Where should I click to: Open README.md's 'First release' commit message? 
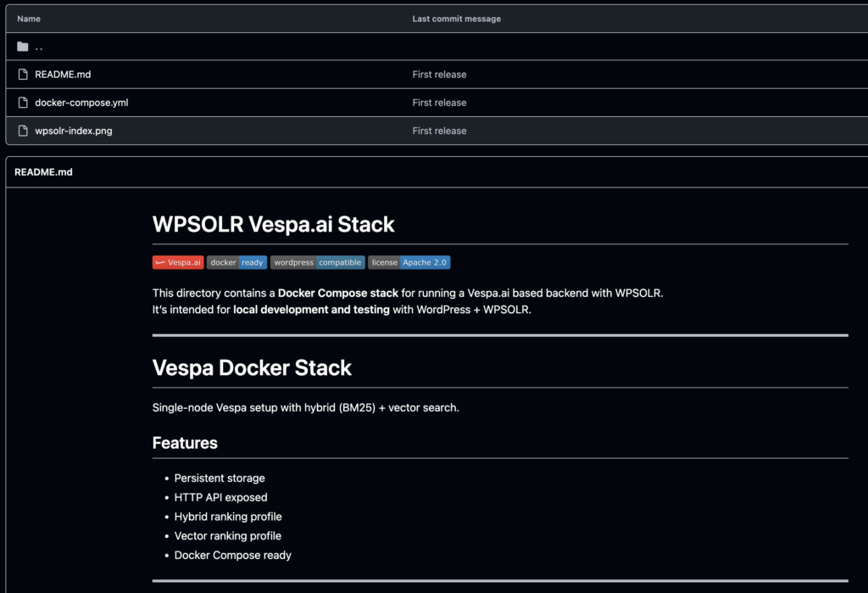[439, 75]
